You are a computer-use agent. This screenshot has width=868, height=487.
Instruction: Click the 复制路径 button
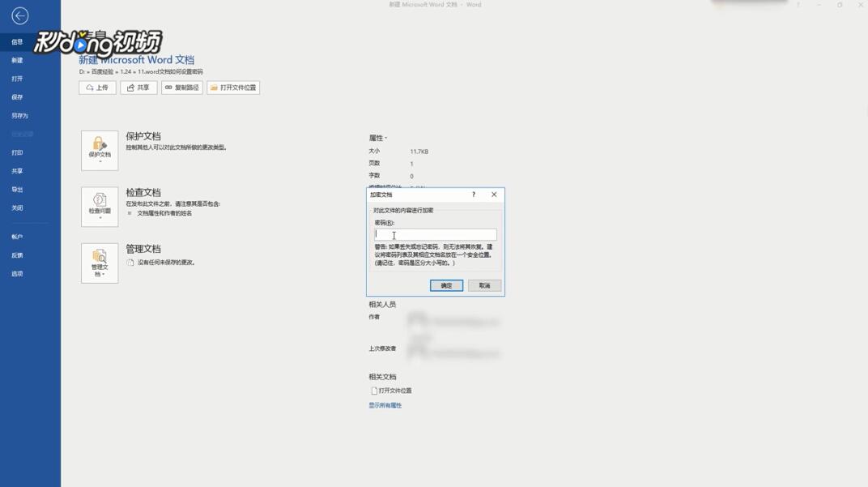click(x=181, y=88)
